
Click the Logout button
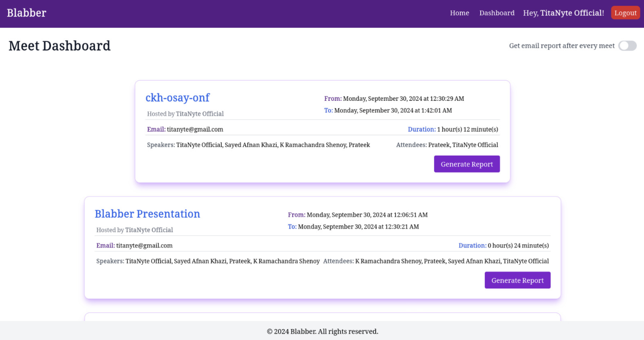click(x=625, y=13)
